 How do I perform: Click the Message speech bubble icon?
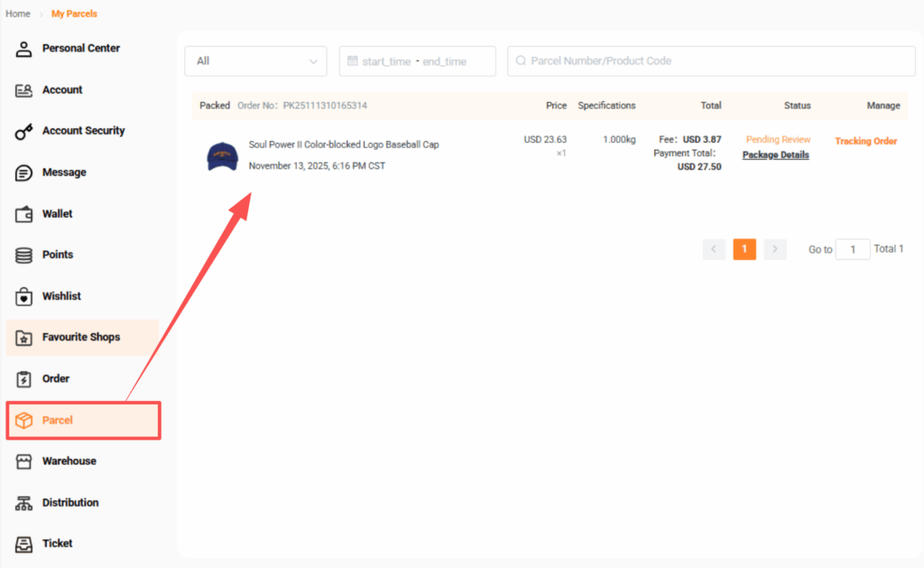click(x=24, y=172)
